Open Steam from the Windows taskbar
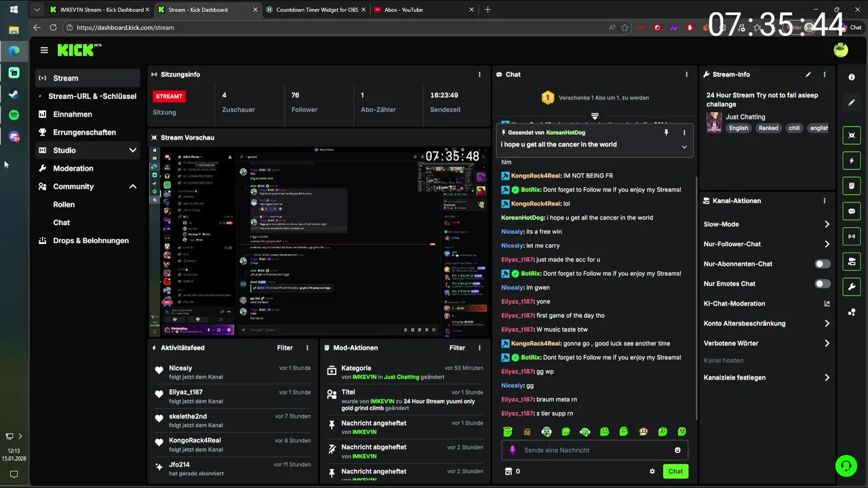868x488 pixels. point(14,94)
